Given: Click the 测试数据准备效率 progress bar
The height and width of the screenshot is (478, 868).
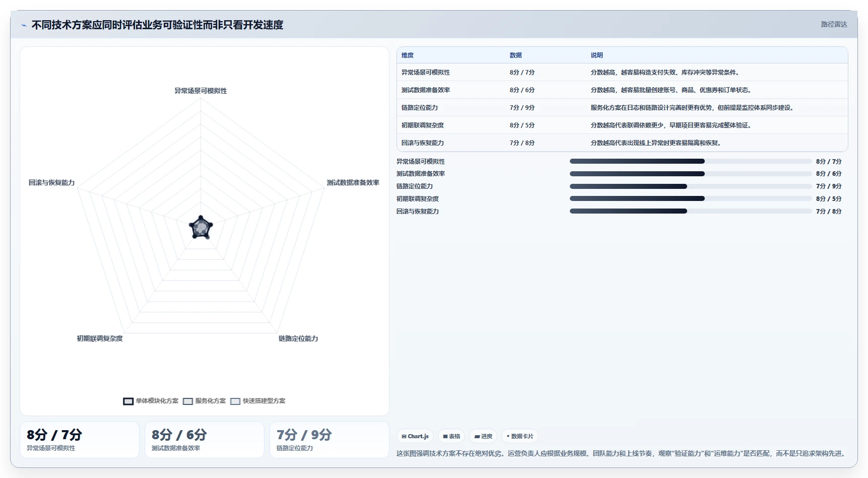Looking at the screenshot, I should pos(691,174).
